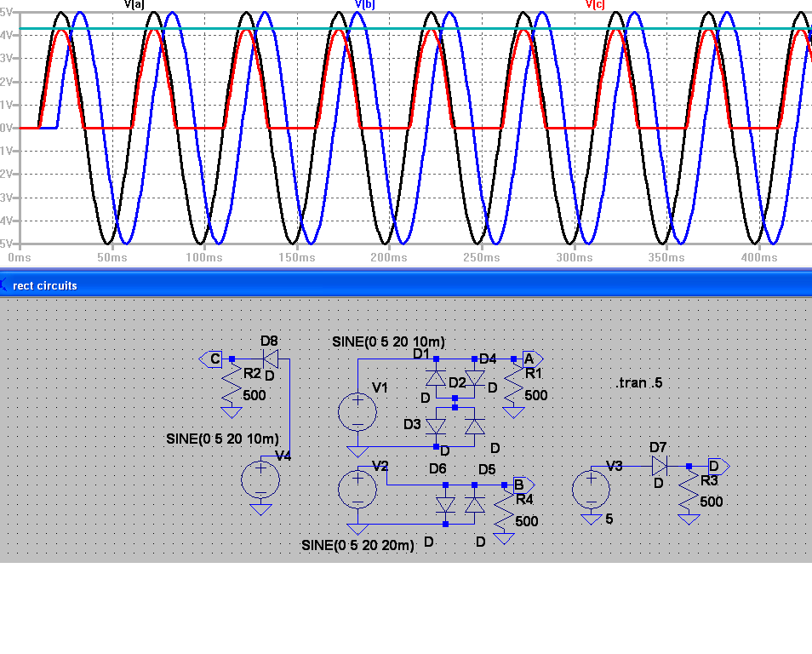Click the ground symbol under R2
The image size is (812, 654).
[232, 412]
